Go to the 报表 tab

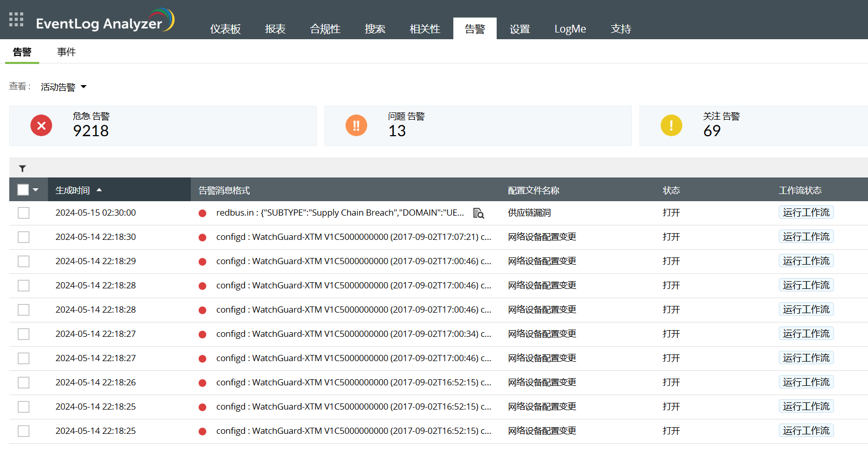coord(275,29)
